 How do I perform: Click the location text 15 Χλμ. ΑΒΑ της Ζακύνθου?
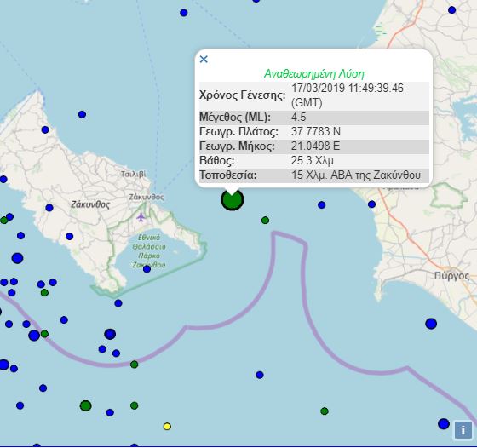[356, 175]
